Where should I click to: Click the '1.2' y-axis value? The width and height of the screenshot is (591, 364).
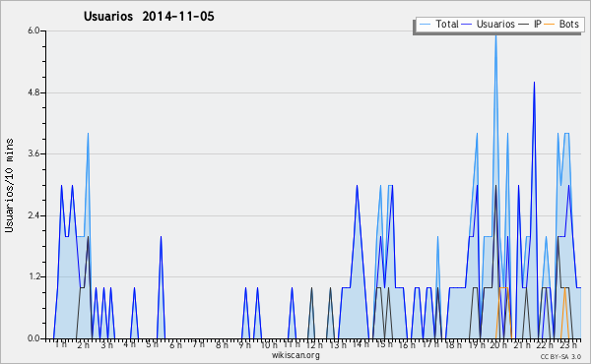coord(33,277)
